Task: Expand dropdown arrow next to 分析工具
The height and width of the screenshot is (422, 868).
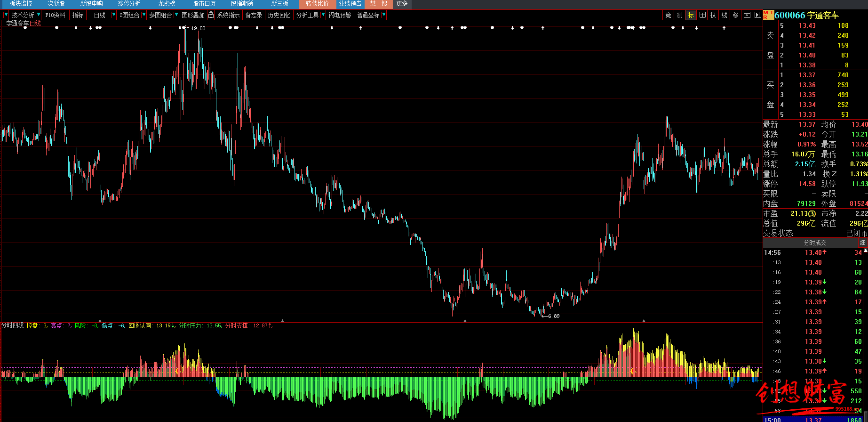Action: point(323,15)
